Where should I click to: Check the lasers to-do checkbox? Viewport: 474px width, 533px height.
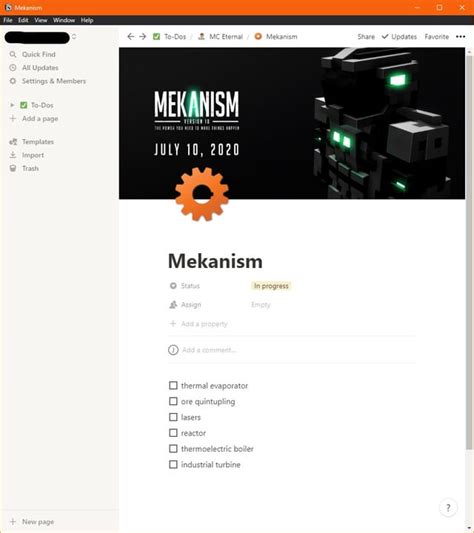tap(173, 417)
